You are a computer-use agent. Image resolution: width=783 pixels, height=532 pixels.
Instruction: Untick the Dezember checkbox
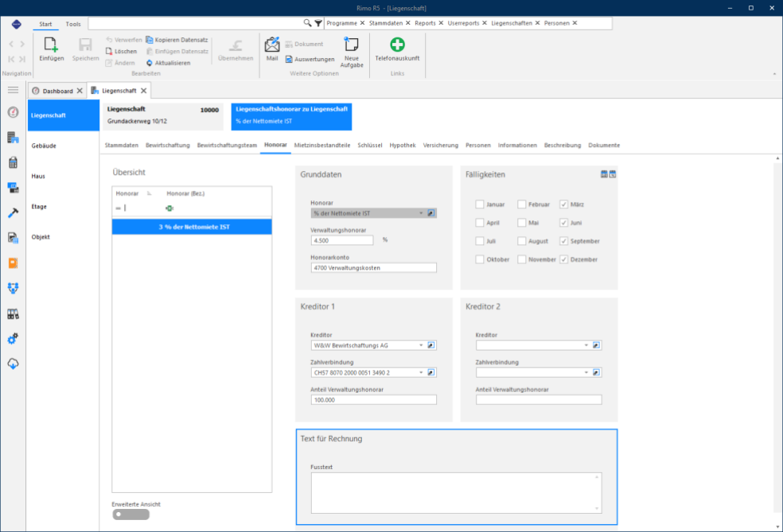[564, 259]
